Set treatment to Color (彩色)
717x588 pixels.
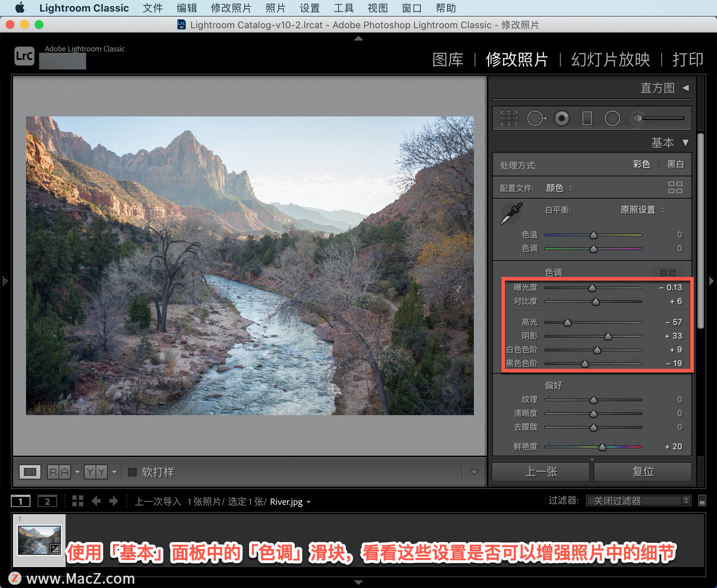point(642,164)
